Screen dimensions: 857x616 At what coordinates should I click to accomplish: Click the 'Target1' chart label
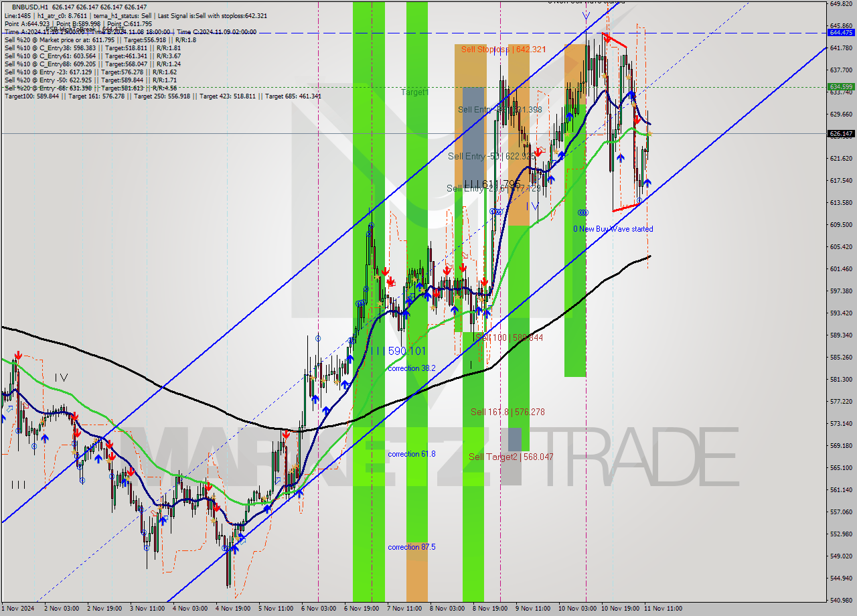(x=414, y=92)
